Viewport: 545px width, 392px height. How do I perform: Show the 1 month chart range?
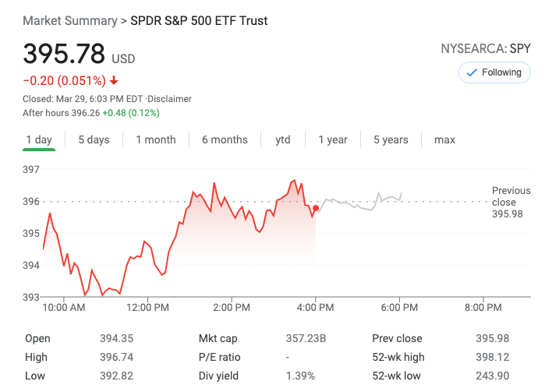pos(156,140)
